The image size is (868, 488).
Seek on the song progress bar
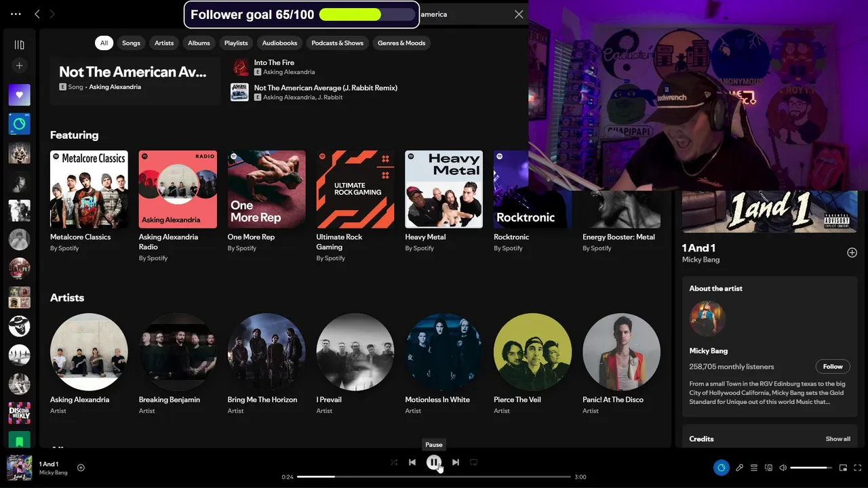coord(434,476)
